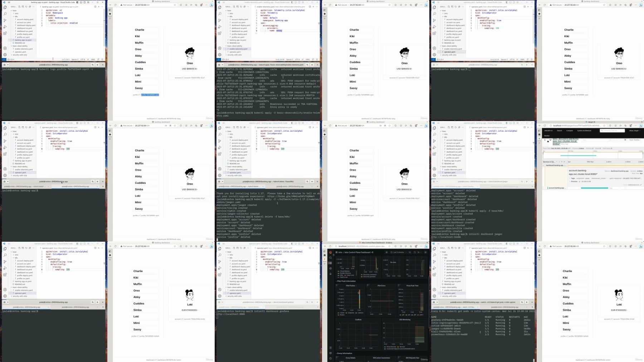
Task: Open the Search tab in Jaeger navigation
Action: [559, 131]
